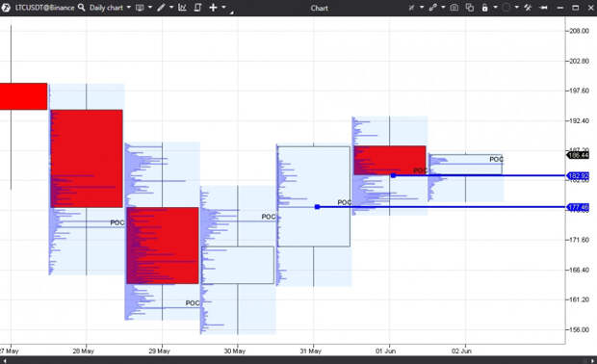Toggle the chart display mode monitor icon

140,8
